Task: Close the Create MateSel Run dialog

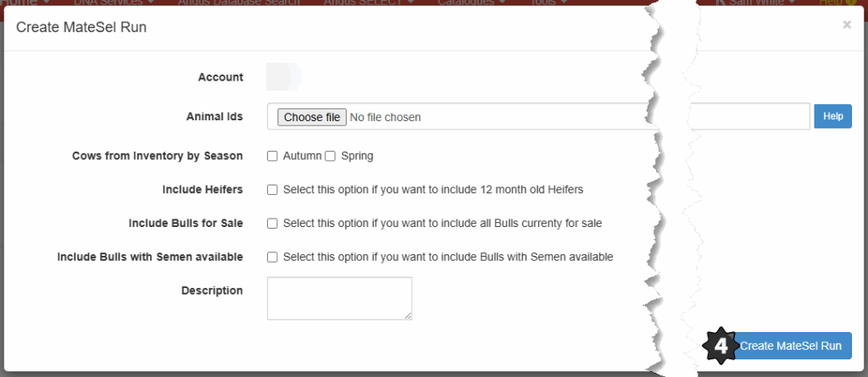Action: tap(846, 25)
